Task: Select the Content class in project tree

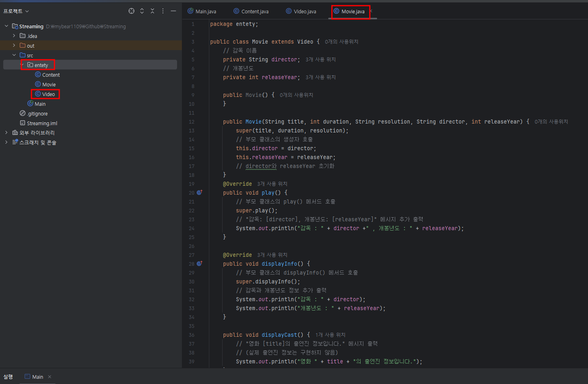Action: (51, 75)
